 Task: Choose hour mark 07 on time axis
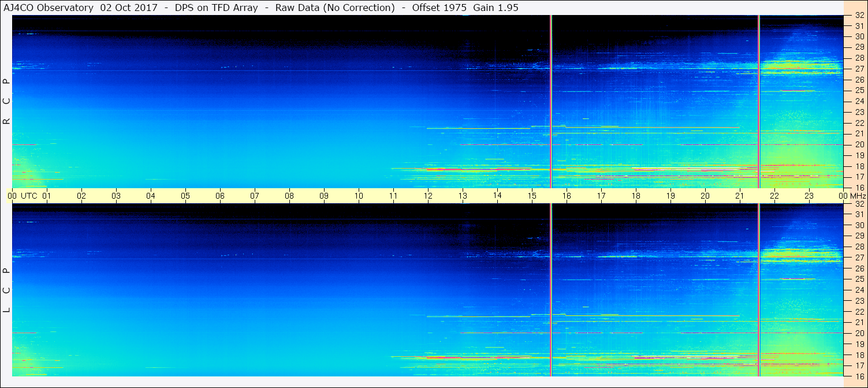point(255,196)
